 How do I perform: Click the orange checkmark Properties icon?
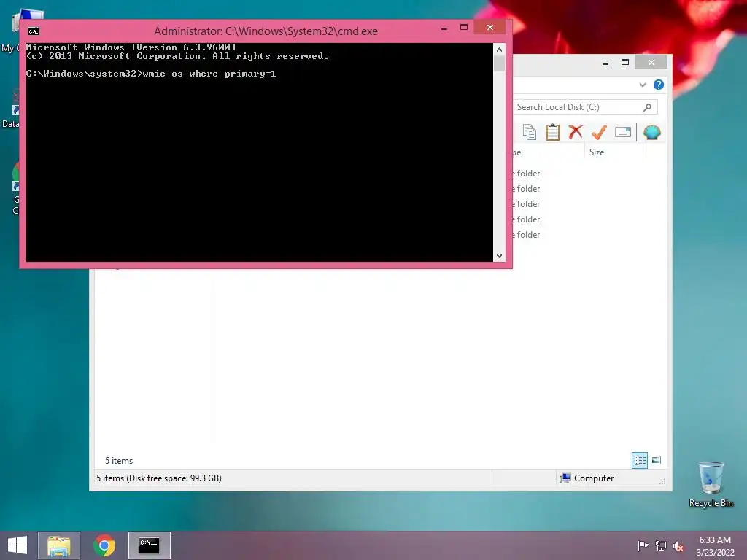(599, 132)
